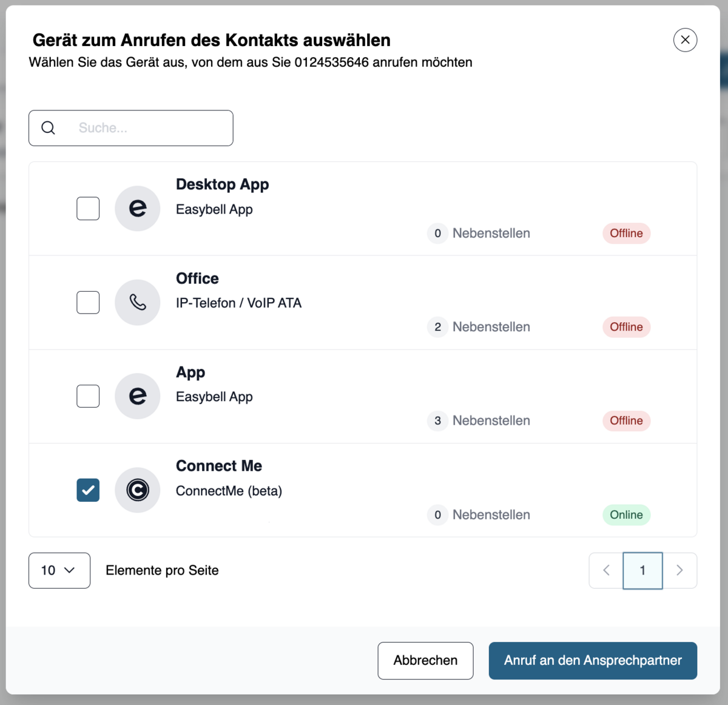Focus the Suche search field
This screenshot has width=728, height=705.
tap(131, 128)
